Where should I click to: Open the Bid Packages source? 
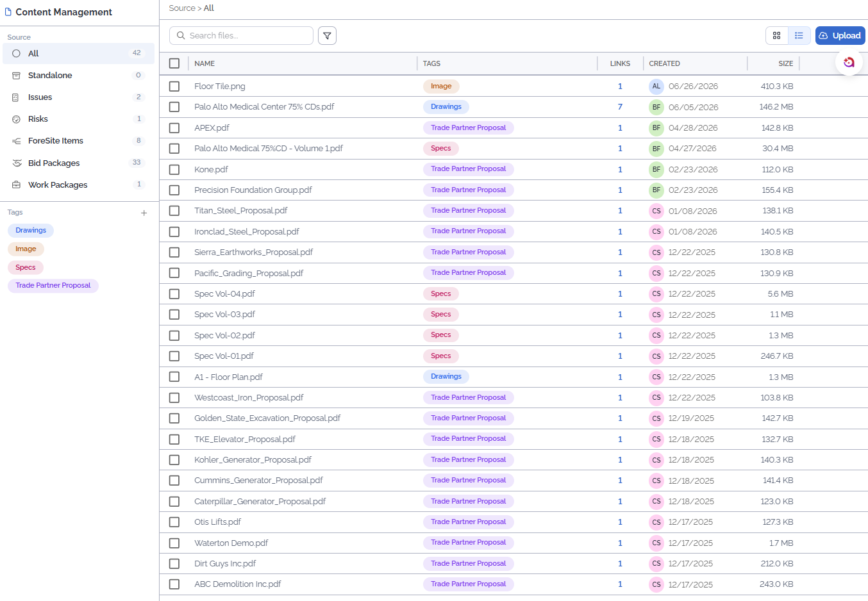(x=78, y=163)
